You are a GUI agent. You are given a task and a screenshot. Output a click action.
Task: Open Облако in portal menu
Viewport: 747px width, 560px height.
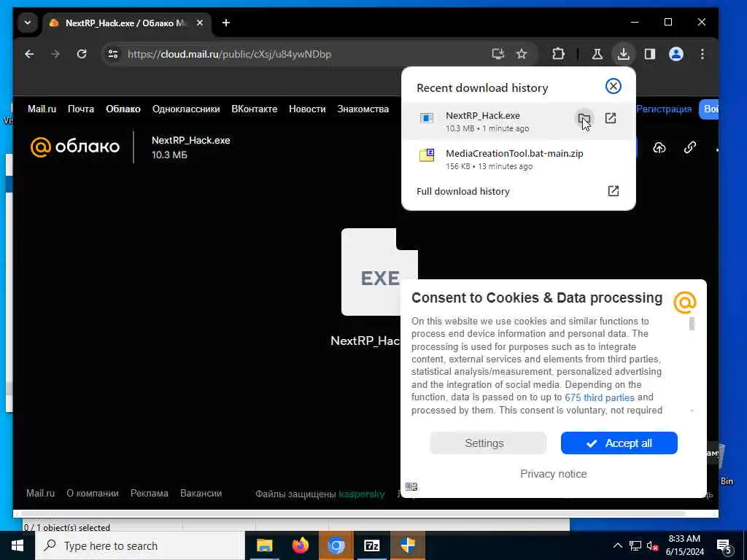pyautogui.click(x=123, y=109)
